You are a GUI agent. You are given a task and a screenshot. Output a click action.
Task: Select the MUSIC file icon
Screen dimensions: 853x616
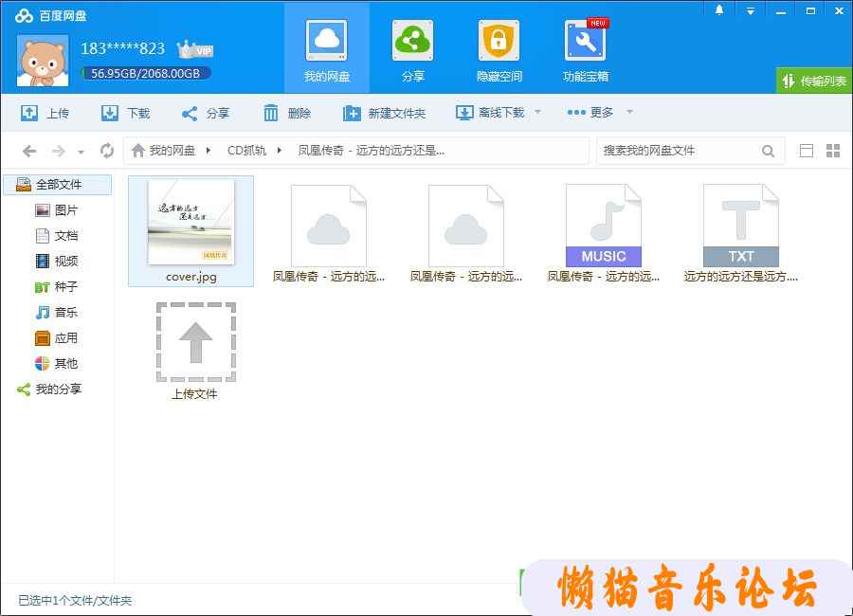(604, 226)
